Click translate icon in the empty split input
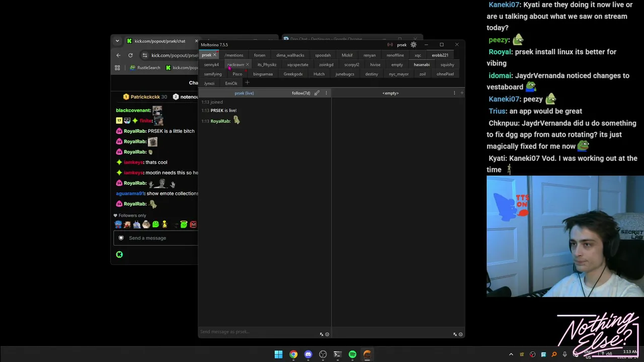 [x=455, y=334]
